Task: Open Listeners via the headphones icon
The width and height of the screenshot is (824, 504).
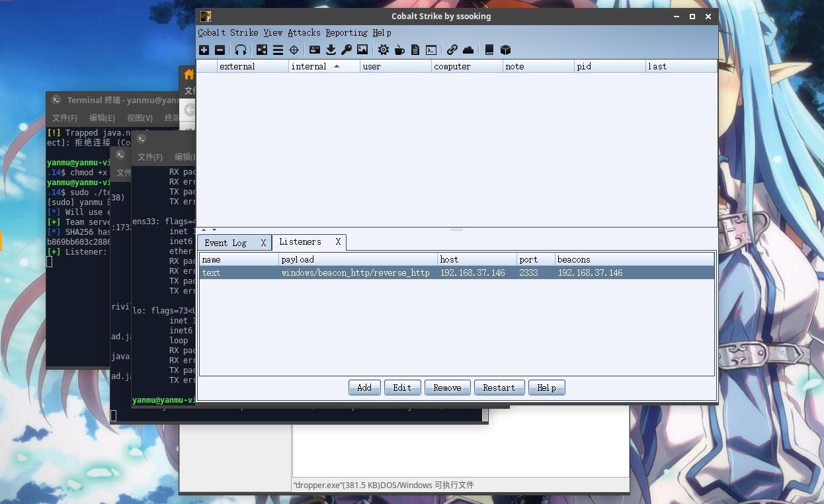Action: (x=241, y=50)
